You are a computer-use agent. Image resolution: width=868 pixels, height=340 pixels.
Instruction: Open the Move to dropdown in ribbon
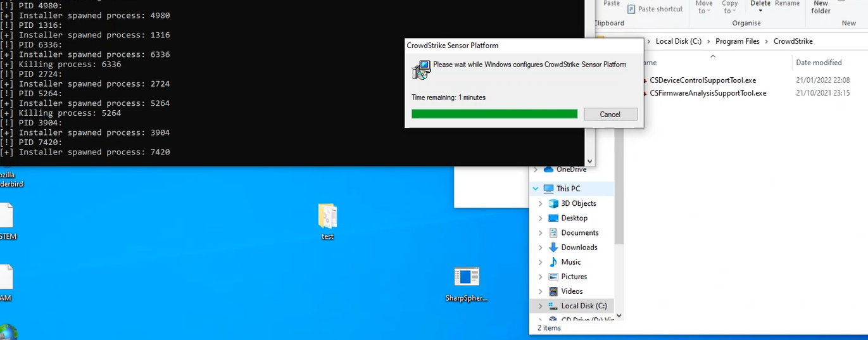pos(704,7)
